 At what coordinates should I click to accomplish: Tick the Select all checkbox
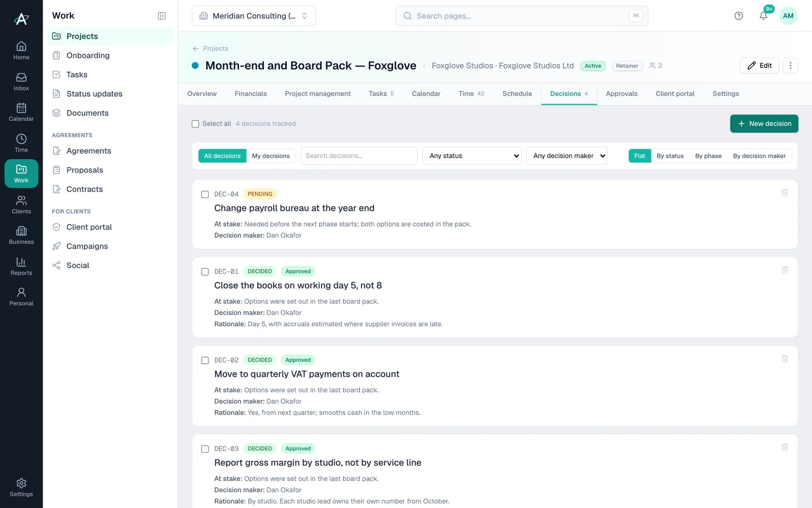195,124
